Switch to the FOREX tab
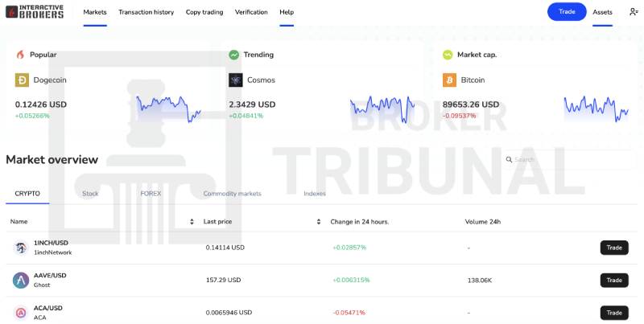 (151, 194)
